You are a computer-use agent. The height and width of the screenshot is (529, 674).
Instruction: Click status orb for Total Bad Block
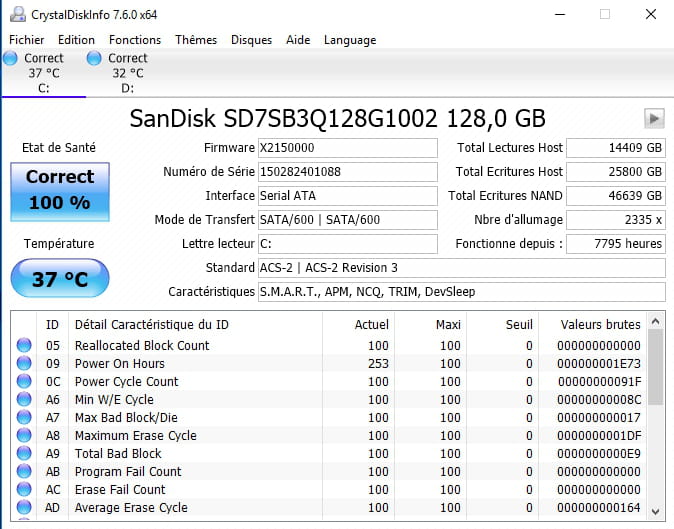coord(24,453)
